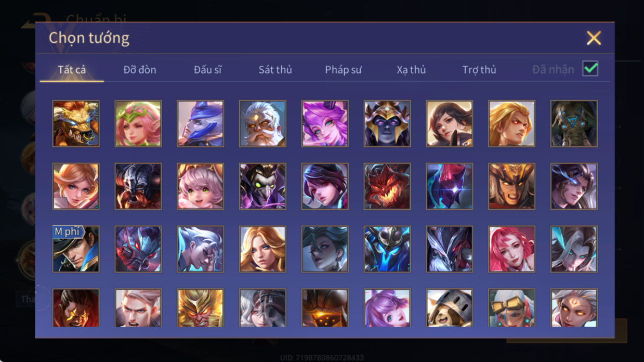Screen dimensions: 644x362
Task: Pick the golden monkey king hero portrait
Action: [201, 308]
